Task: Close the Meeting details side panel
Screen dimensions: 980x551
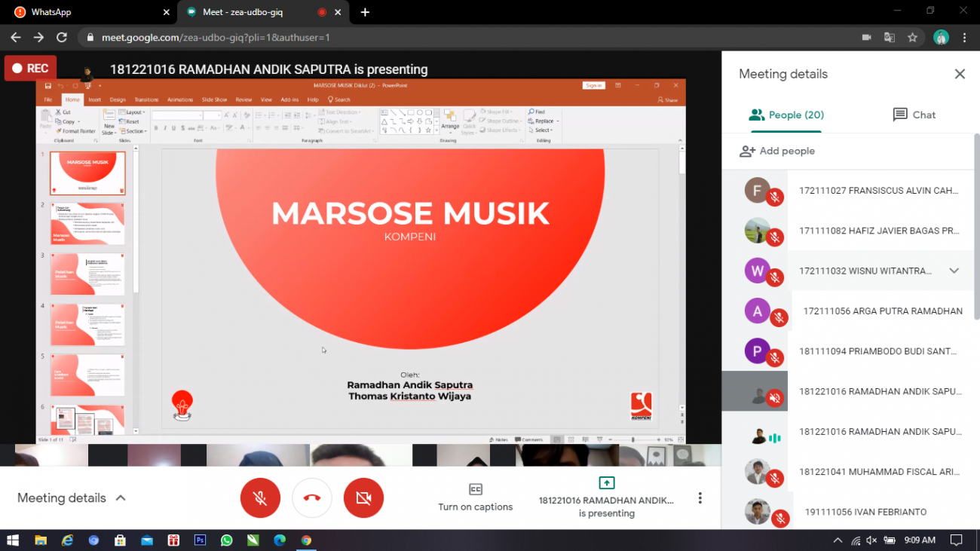Action: tap(960, 74)
